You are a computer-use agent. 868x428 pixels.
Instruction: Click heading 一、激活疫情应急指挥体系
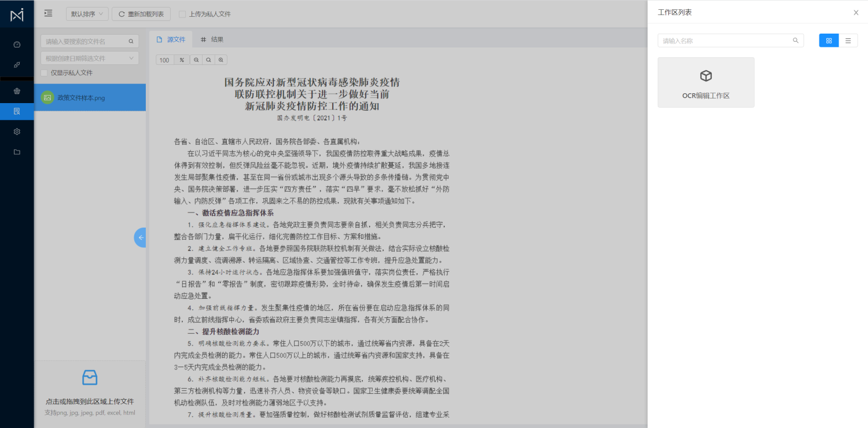[x=230, y=213]
